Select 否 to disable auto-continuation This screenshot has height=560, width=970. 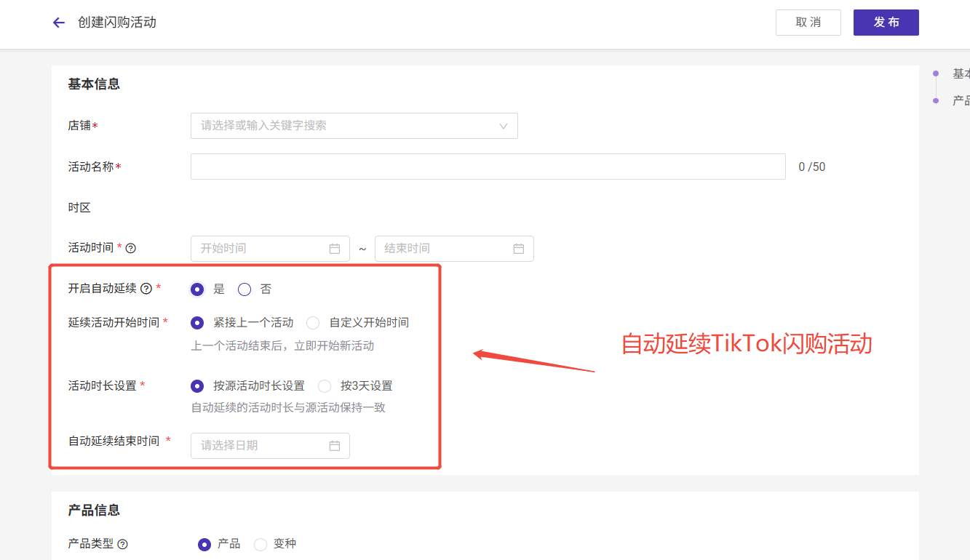pyautogui.click(x=245, y=289)
